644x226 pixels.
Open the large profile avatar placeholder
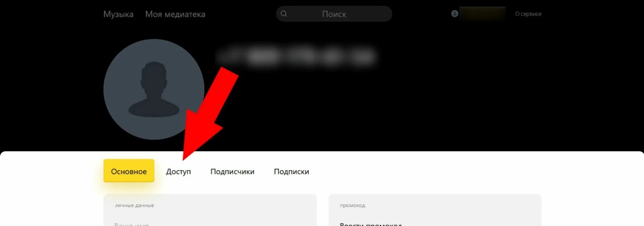[154, 89]
